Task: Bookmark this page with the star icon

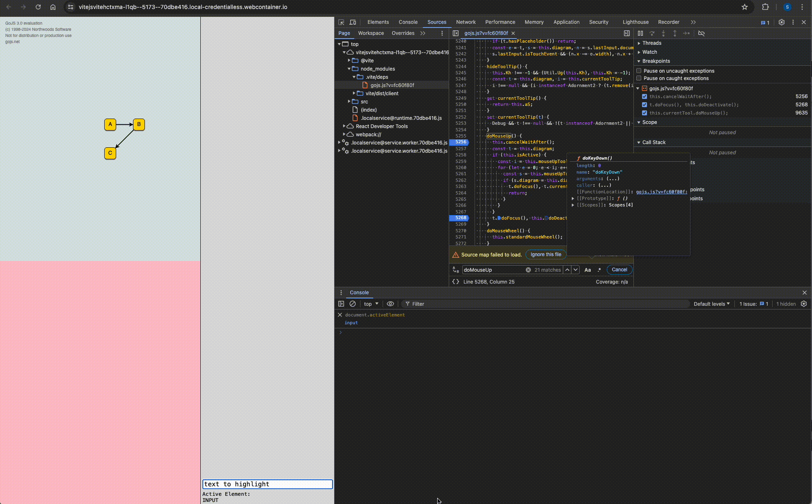Action: pyautogui.click(x=745, y=7)
